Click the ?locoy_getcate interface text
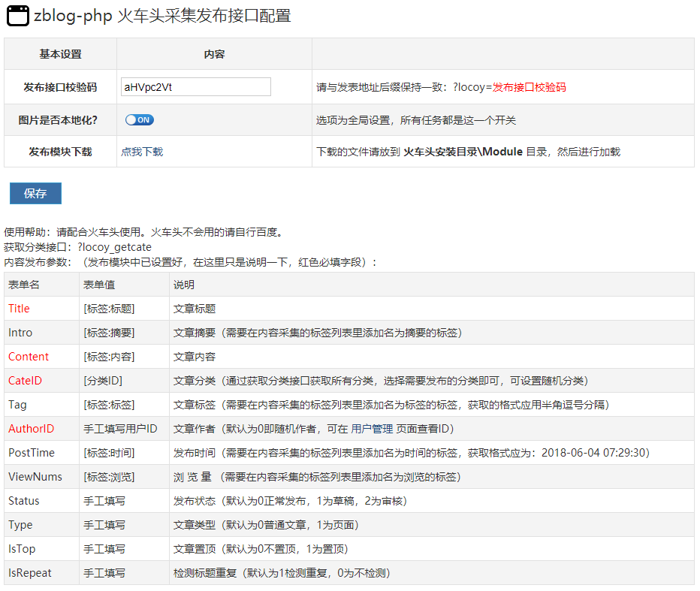The image size is (700, 591). click(114, 247)
